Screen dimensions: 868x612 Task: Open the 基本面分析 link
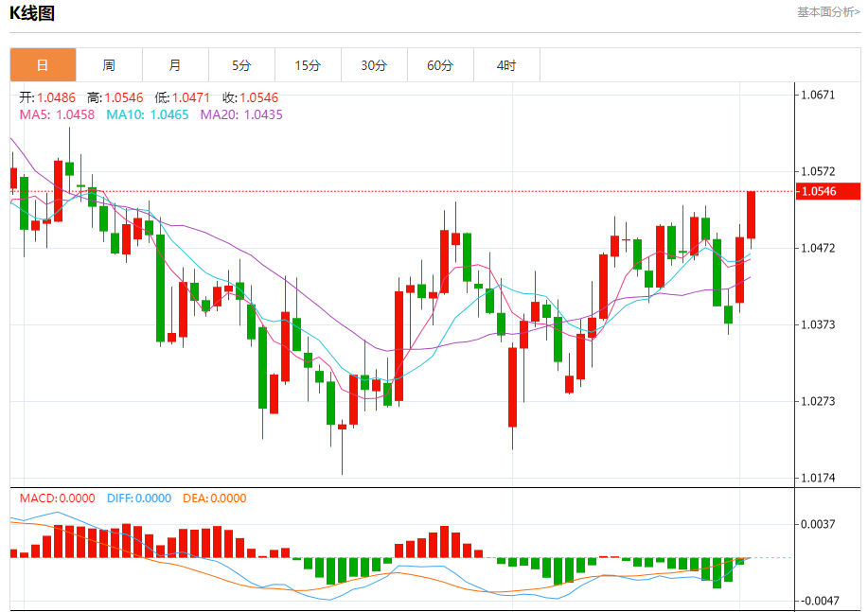coord(828,12)
